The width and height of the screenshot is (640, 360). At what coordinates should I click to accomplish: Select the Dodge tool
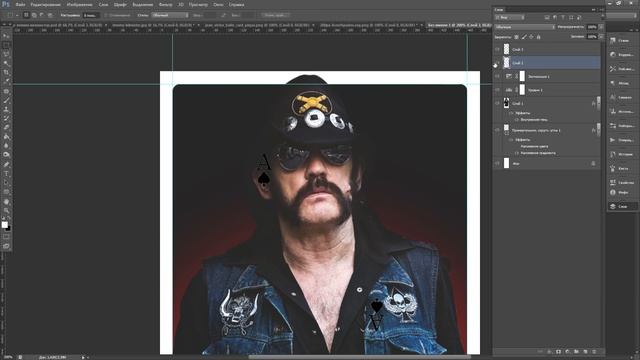coord(6,154)
